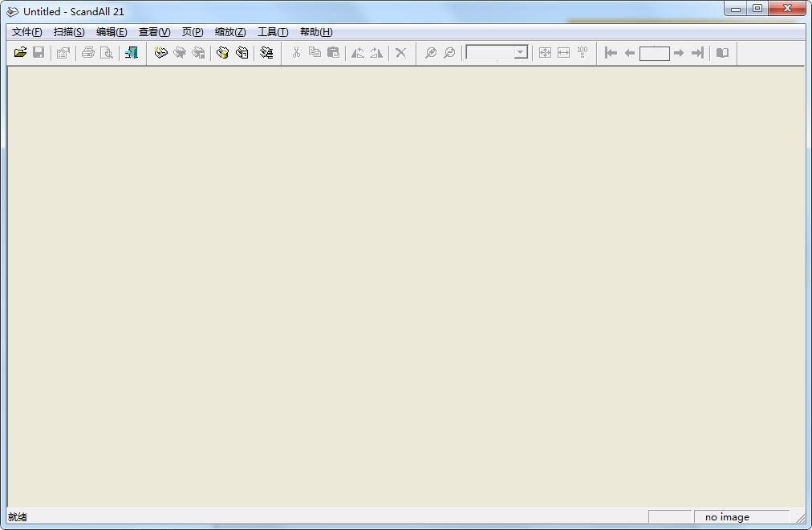Click the 100% actual size icon
Viewport: 812px width, 530px height.
pos(583,53)
